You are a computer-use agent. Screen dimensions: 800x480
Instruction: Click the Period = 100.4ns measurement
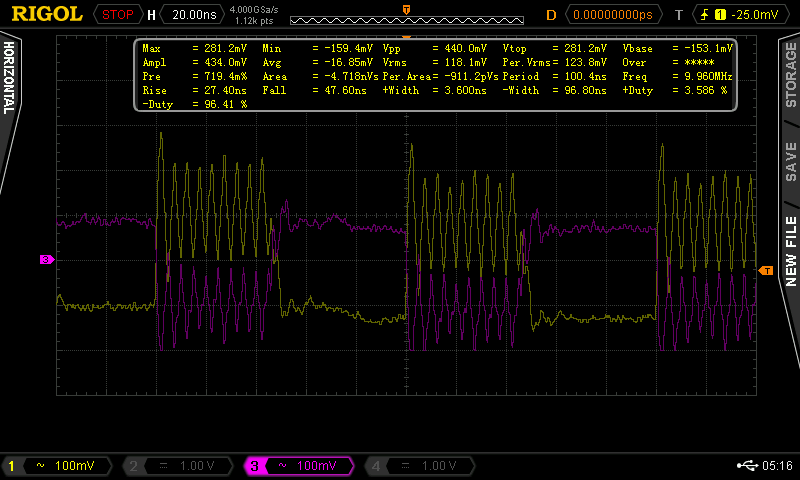[x=555, y=77]
